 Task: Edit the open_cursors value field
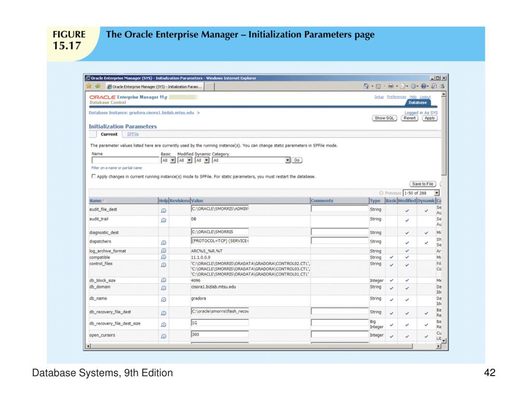point(220,334)
